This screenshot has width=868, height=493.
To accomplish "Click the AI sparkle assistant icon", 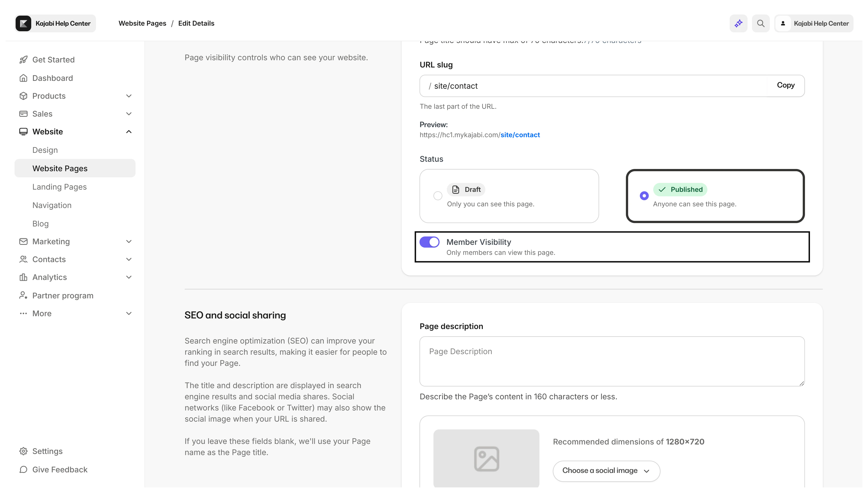I will (x=738, y=23).
